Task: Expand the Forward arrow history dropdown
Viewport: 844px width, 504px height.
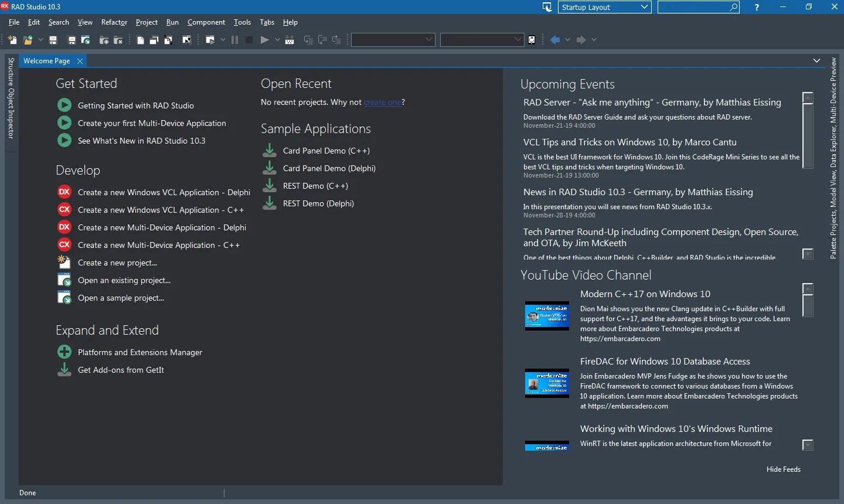Action: [x=594, y=40]
